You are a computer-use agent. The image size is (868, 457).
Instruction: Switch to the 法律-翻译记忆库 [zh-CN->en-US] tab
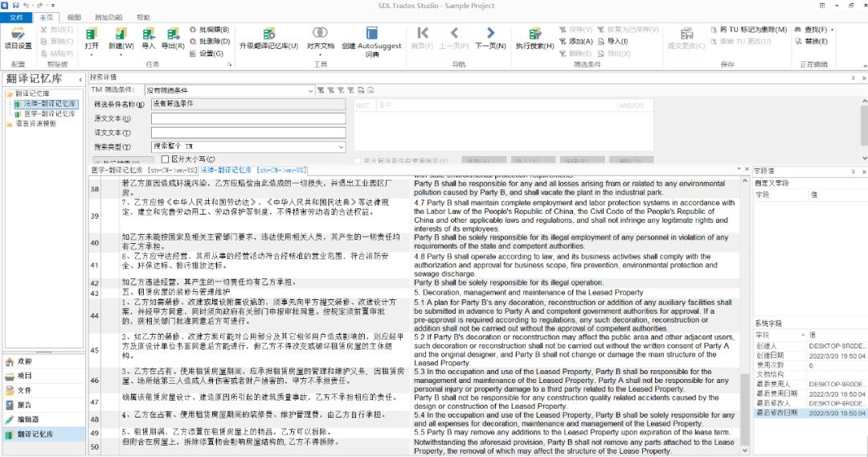pos(253,170)
